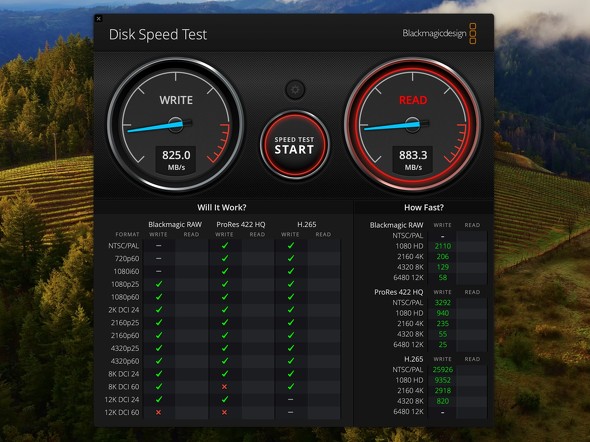Click ProRes checkmark in 720p60 row
590x442 pixels.
click(225, 258)
